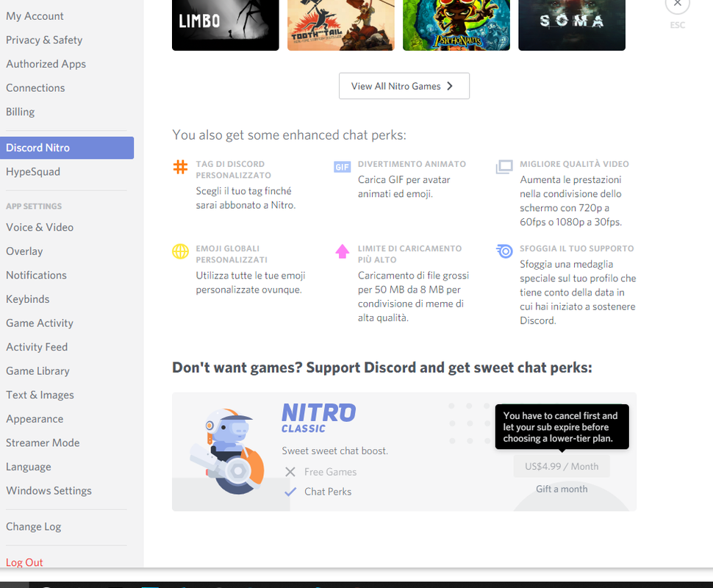Click the pink upload arrow icon
The width and height of the screenshot is (713, 588).
343,251
